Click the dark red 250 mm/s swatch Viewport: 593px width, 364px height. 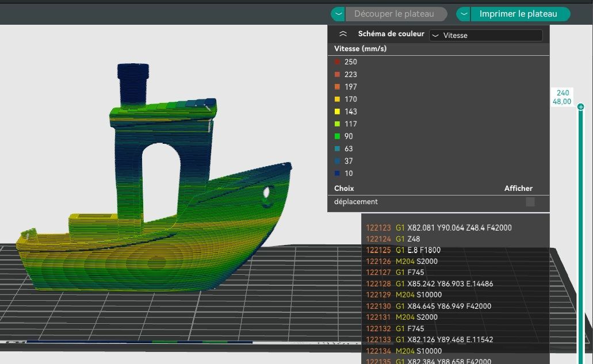click(338, 62)
